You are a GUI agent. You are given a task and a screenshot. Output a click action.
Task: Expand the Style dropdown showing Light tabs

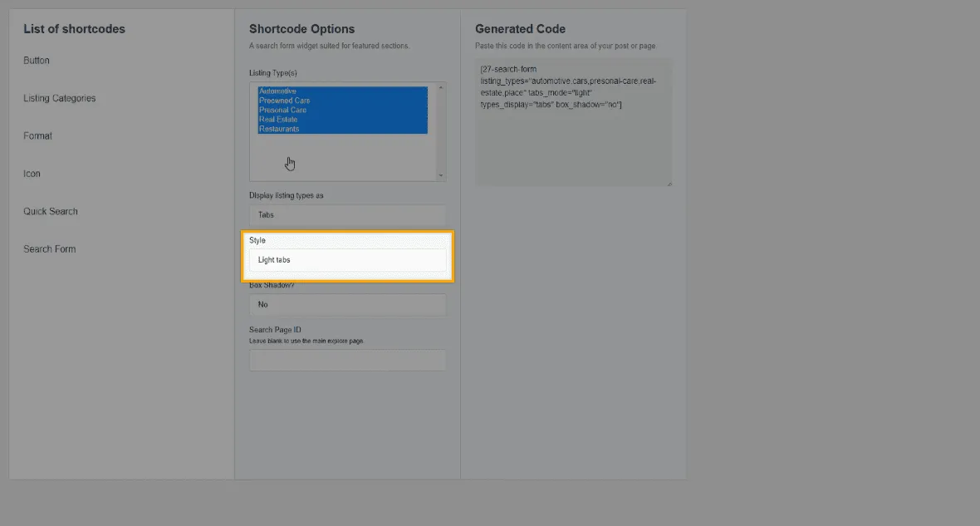pyautogui.click(x=347, y=260)
